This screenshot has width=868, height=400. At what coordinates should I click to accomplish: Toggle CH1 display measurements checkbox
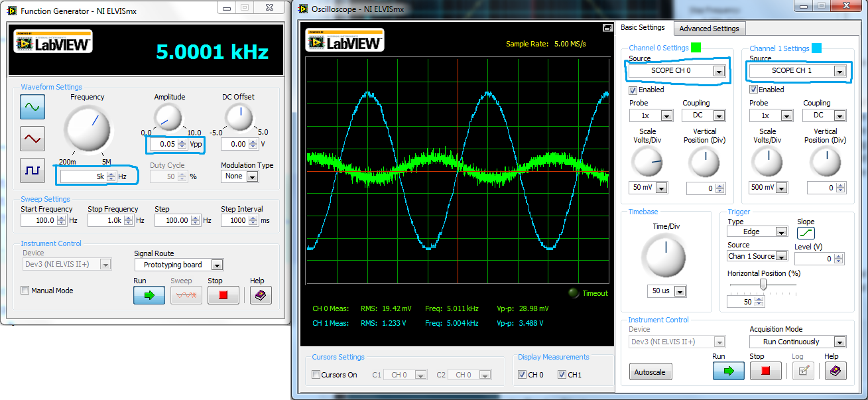pos(562,375)
